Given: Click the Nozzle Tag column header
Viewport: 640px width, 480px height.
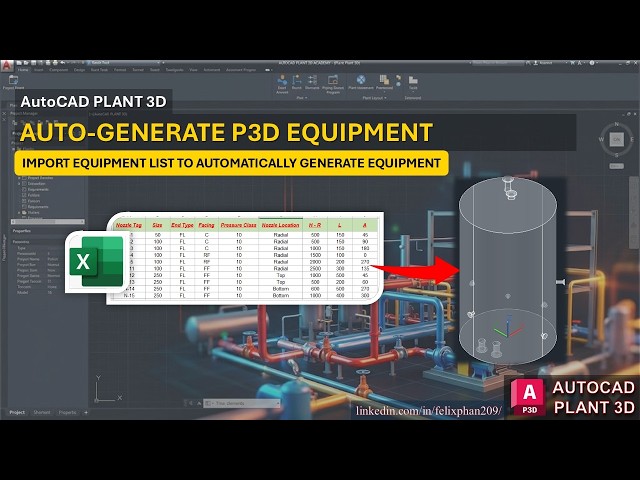Looking at the screenshot, I should [x=129, y=225].
